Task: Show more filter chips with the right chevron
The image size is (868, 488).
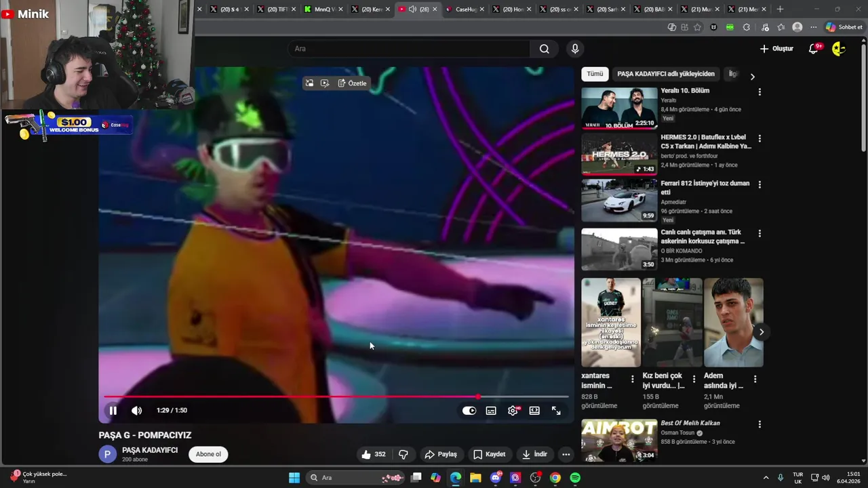Action: click(x=752, y=77)
